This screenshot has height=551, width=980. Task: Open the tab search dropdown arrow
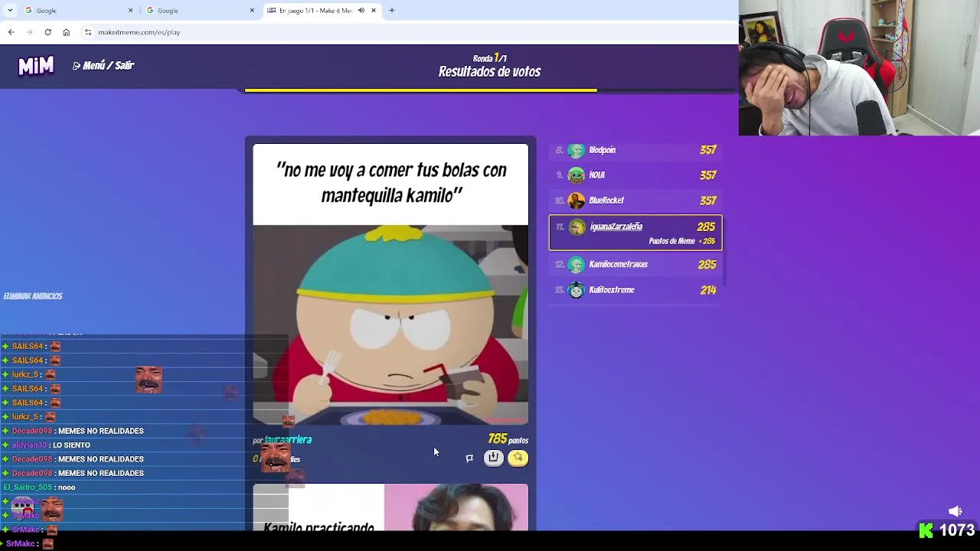click(9, 10)
